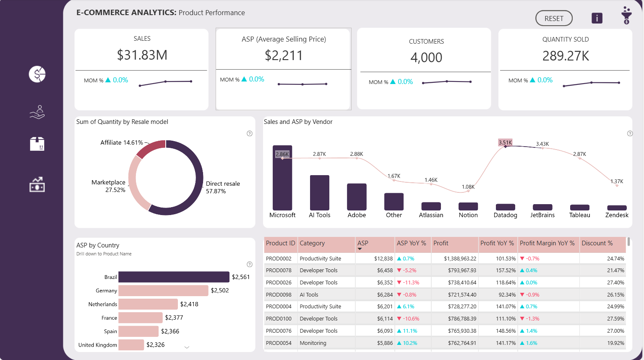Image resolution: width=644 pixels, height=360 pixels.
Task: Open the sales overview dollar-pie sidebar icon
Action: click(x=37, y=74)
